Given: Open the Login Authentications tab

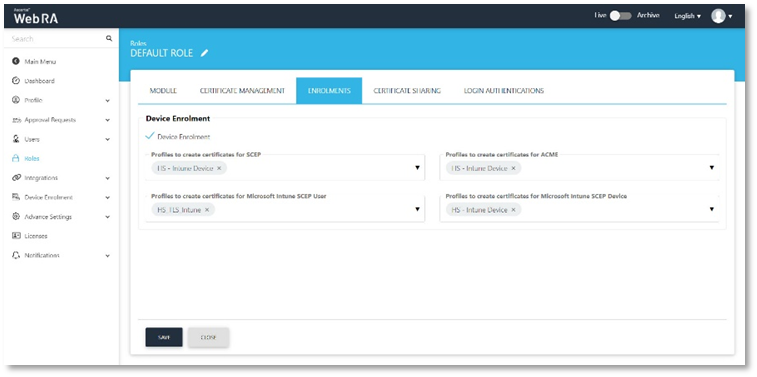Looking at the screenshot, I should (x=504, y=91).
